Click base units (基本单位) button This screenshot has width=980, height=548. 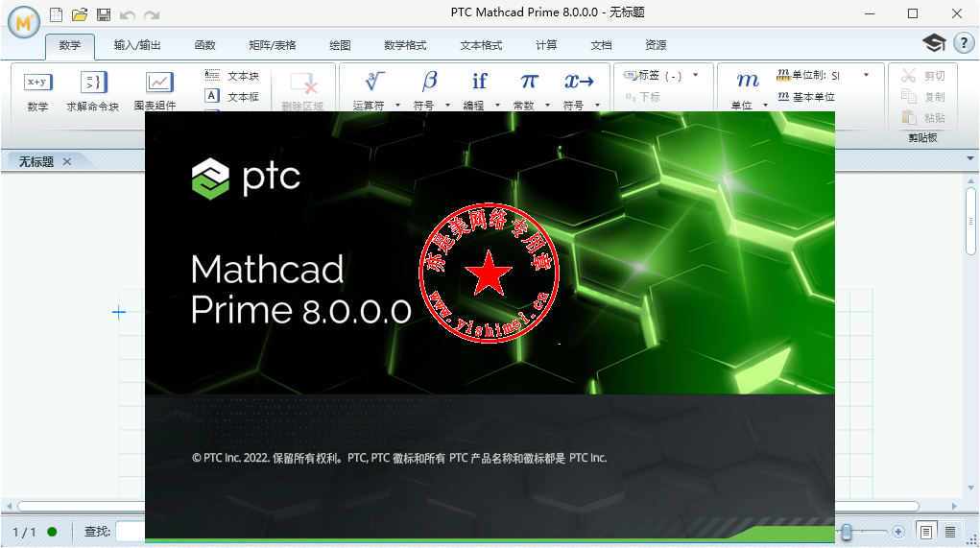tap(805, 96)
